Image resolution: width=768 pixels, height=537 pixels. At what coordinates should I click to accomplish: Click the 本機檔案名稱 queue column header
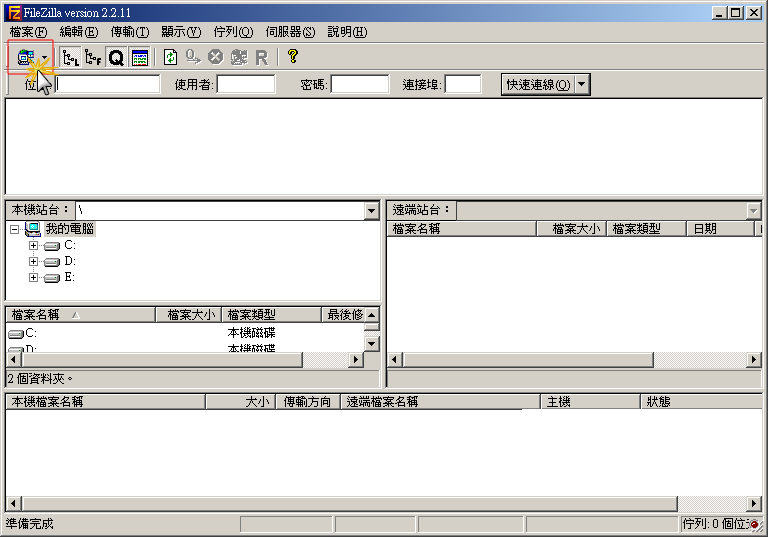click(x=105, y=402)
